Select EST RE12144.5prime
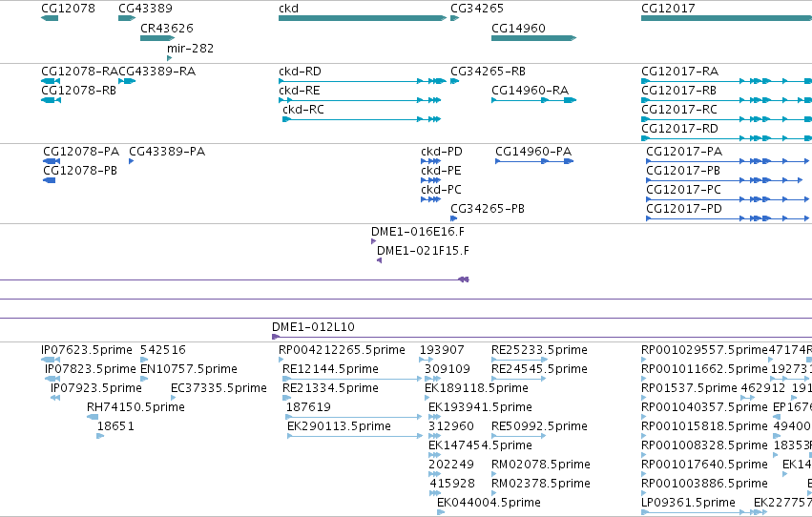Screen dimensions: 812x517 coord(330,369)
